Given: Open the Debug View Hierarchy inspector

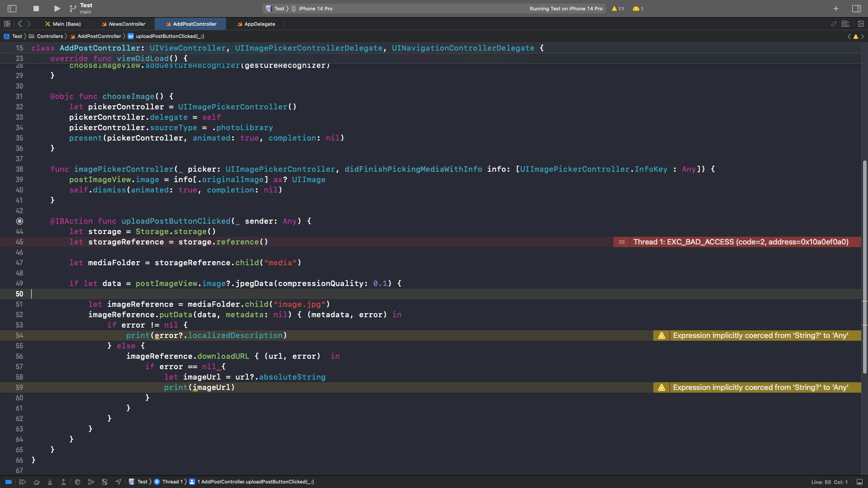Looking at the screenshot, I should pos(77,482).
